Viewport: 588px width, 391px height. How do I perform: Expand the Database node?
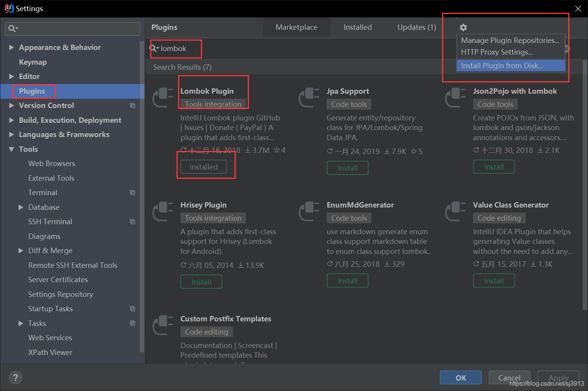(21, 207)
